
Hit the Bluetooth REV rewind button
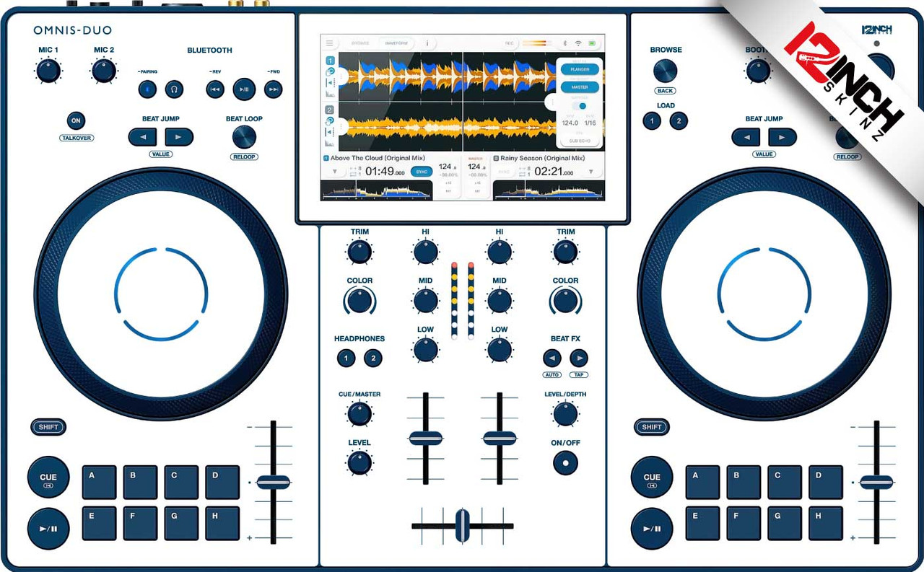(x=214, y=89)
